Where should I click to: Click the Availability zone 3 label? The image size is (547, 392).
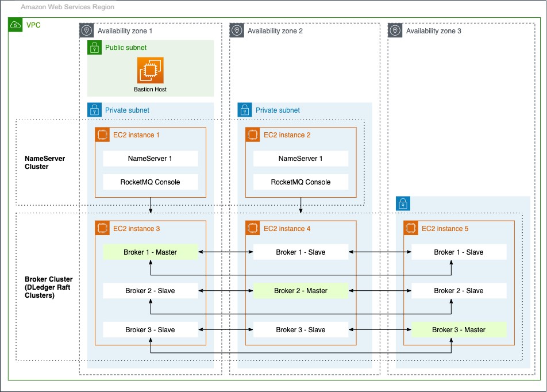tap(434, 30)
